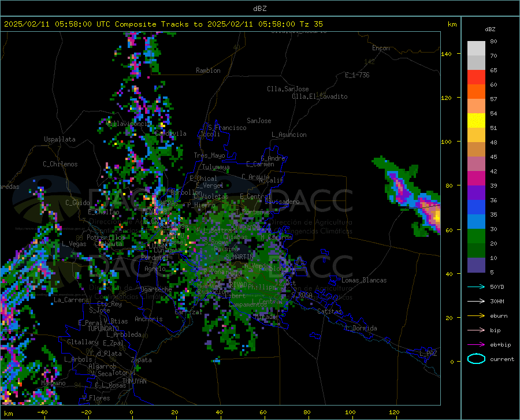The height and width of the screenshot is (420, 520).
Task: Click the 30HM white arrow legend icon
Action: coord(476,301)
